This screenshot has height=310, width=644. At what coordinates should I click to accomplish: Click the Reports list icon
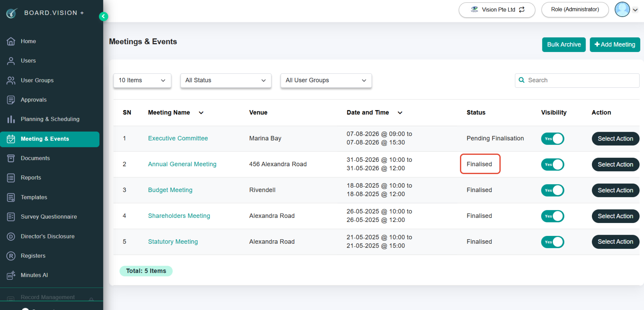click(11, 178)
